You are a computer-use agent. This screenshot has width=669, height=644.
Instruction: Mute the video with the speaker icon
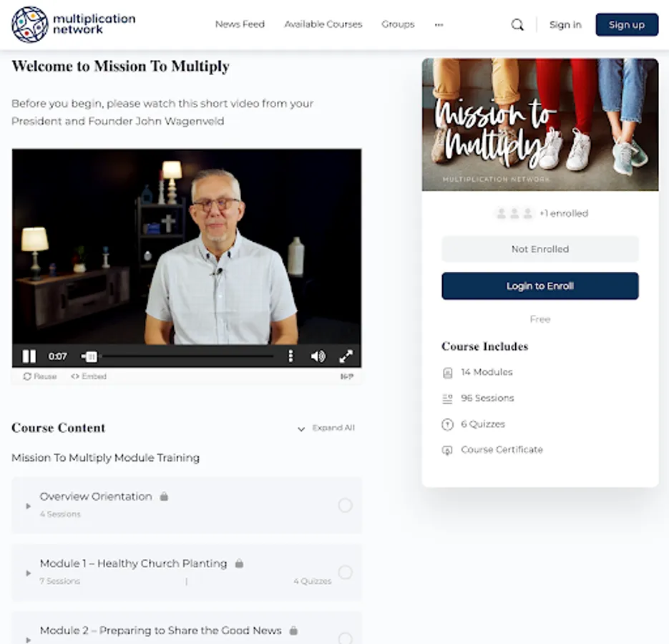pyautogui.click(x=318, y=356)
